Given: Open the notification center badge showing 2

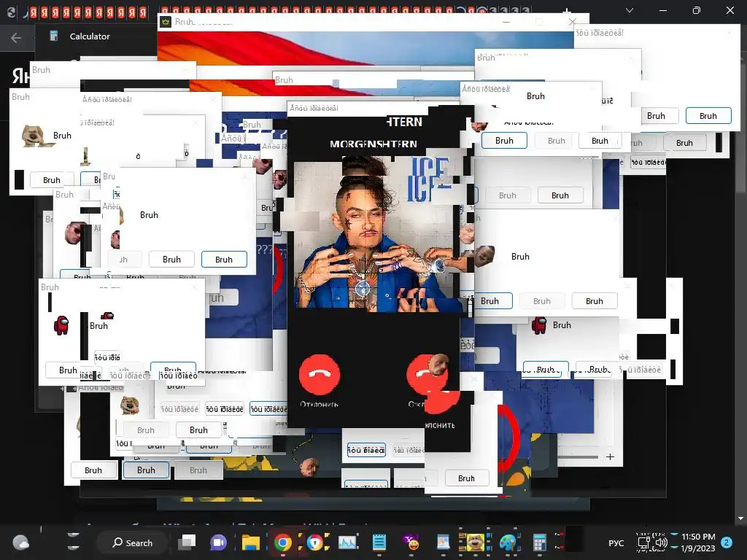Looking at the screenshot, I should tap(727, 542).
